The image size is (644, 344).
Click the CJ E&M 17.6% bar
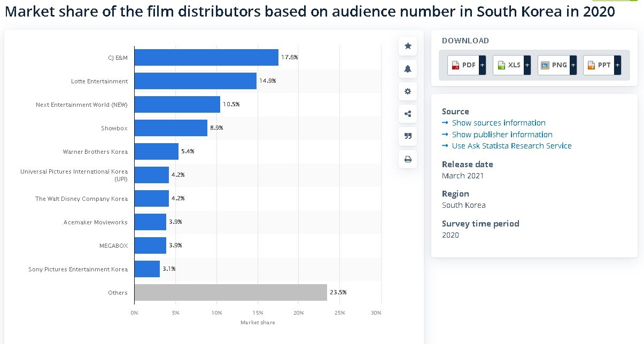(206, 58)
